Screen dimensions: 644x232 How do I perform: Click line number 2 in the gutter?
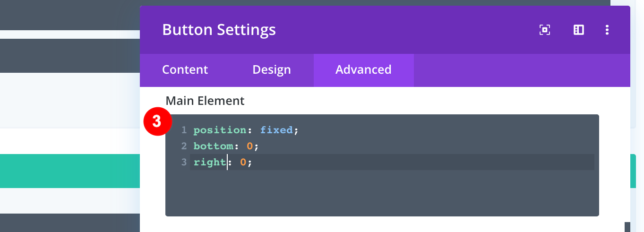click(184, 146)
